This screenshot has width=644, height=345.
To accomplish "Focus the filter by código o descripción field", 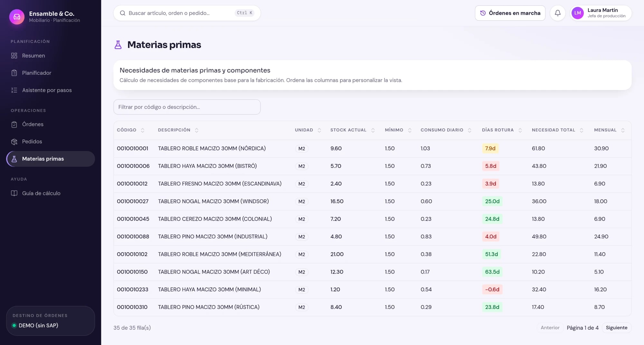I will 187,107.
